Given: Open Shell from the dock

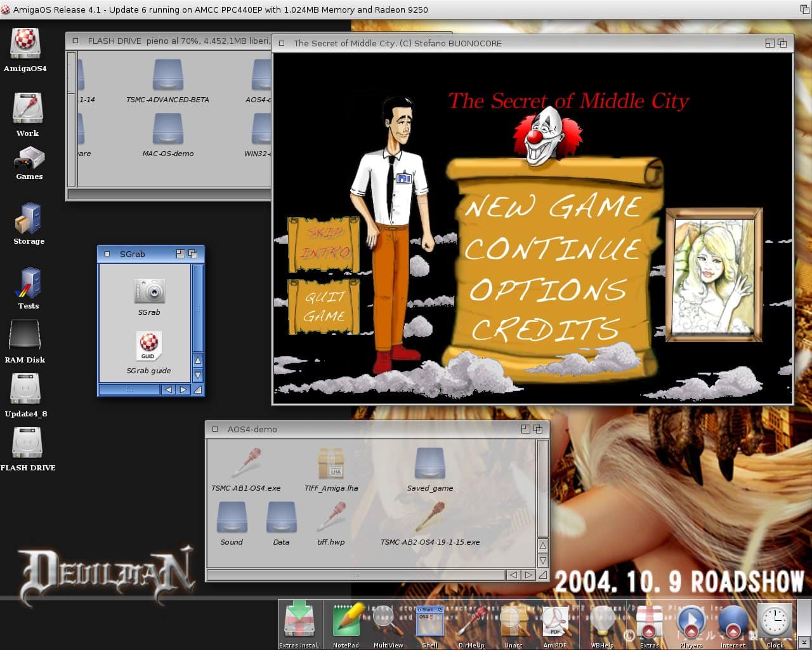Looking at the screenshot, I should 430,621.
